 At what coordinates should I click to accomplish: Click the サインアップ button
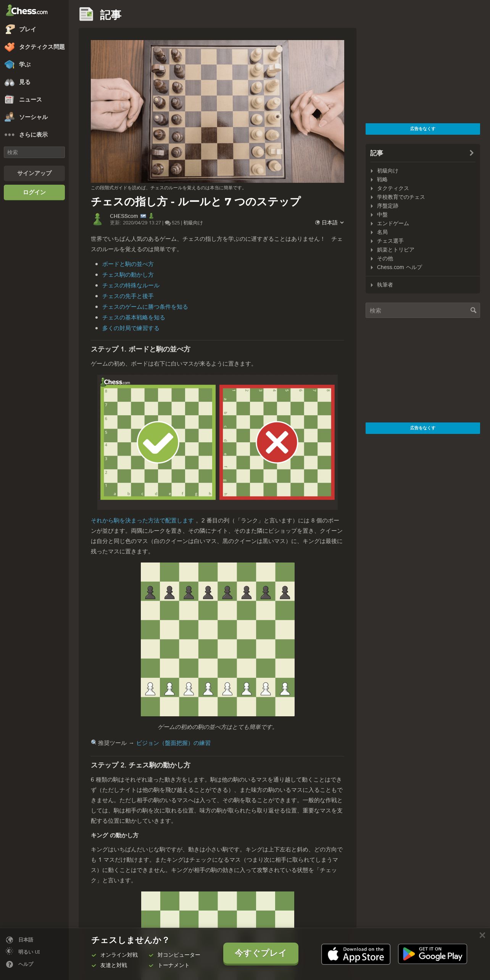pyautogui.click(x=34, y=173)
